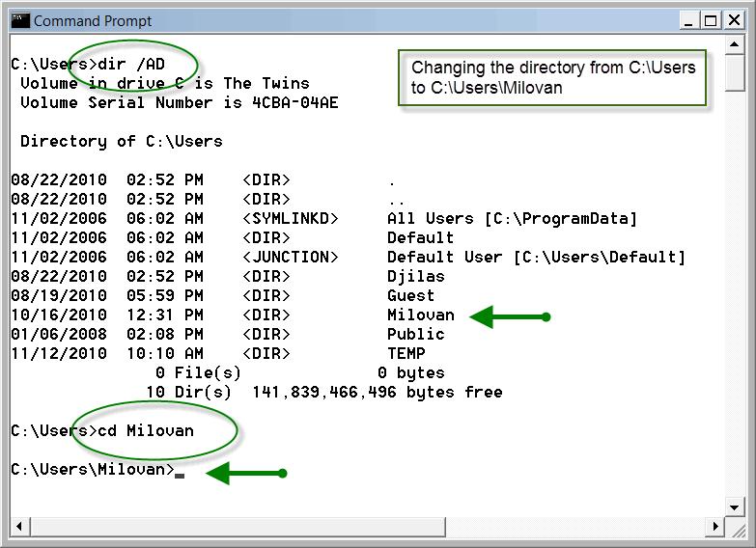Click the 'Guest' directory name
Image resolution: width=756 pixels, height=548 pixels.
point(410,295)
